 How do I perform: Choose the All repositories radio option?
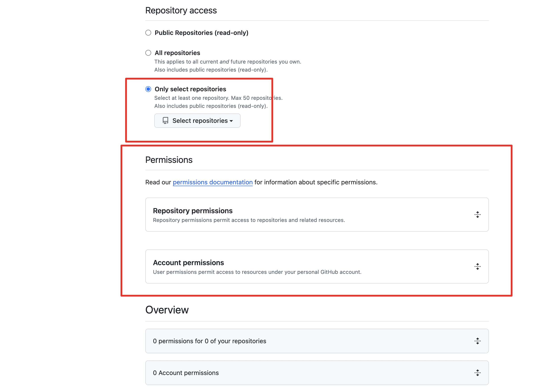(148, 53)
